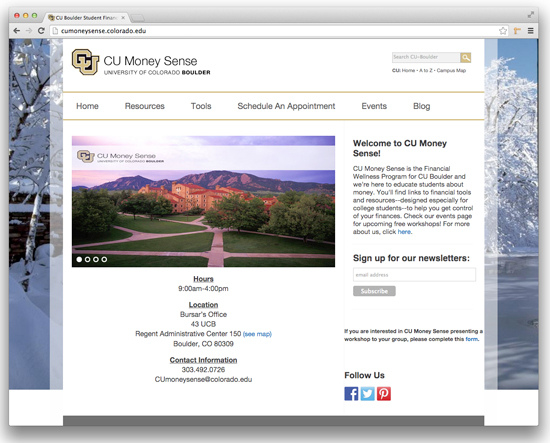Click the Subscribe button
This screenshot has width=550, height=443.
(374, 291)
